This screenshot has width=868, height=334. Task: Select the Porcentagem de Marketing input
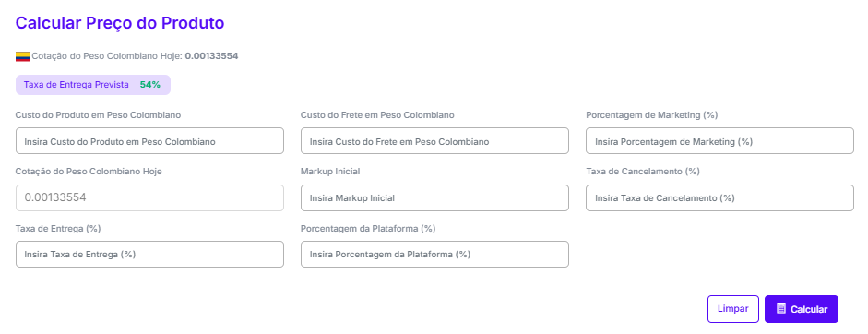pos(719,141)
